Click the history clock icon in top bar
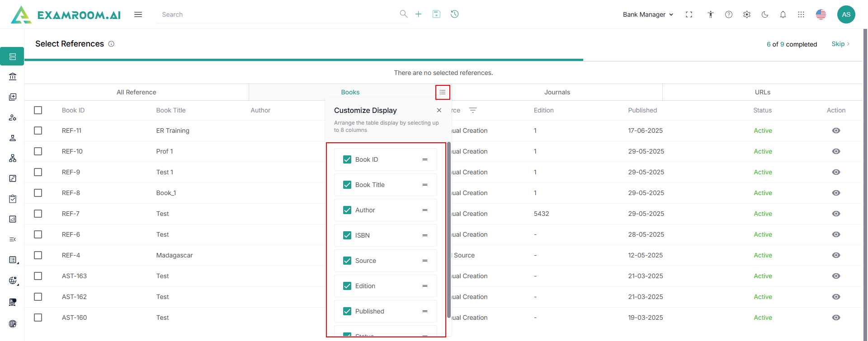The image size is (868, 341). (454, 14)
